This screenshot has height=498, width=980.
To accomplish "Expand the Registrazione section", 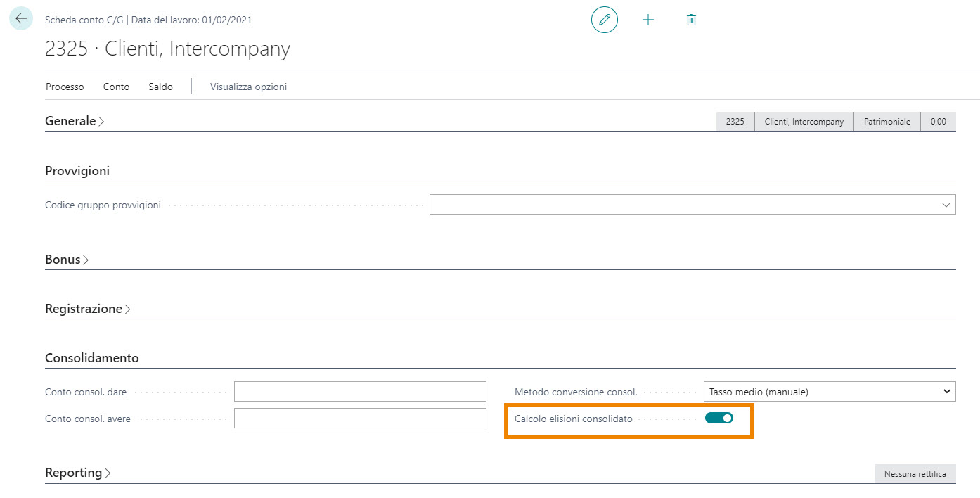I will coord(87,309).
